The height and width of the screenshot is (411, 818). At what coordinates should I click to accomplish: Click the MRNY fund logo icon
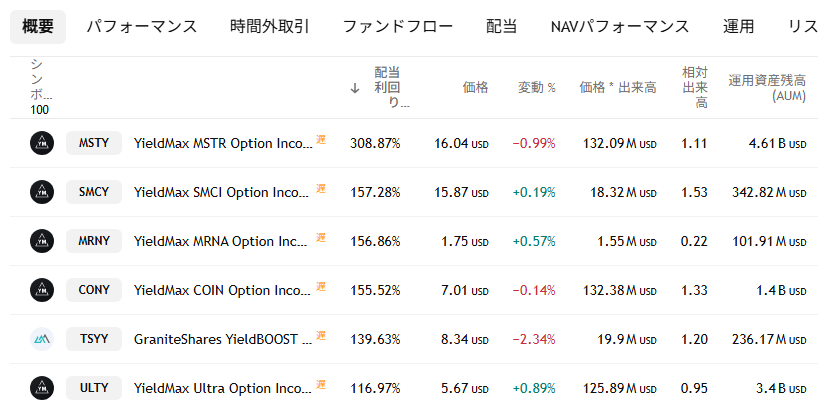pos(42,240)
